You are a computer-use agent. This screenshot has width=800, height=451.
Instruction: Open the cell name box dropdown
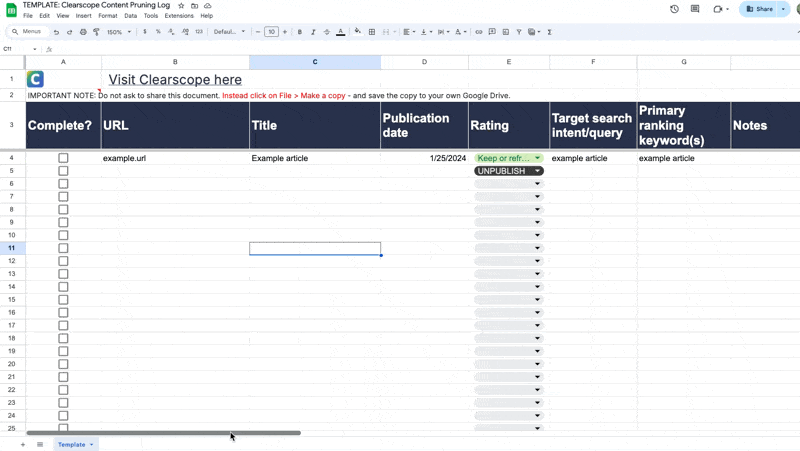pos(35,49)
